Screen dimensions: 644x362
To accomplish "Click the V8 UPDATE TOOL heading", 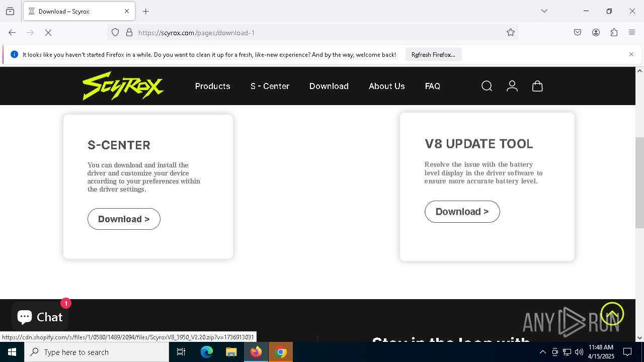I will 478,144.
